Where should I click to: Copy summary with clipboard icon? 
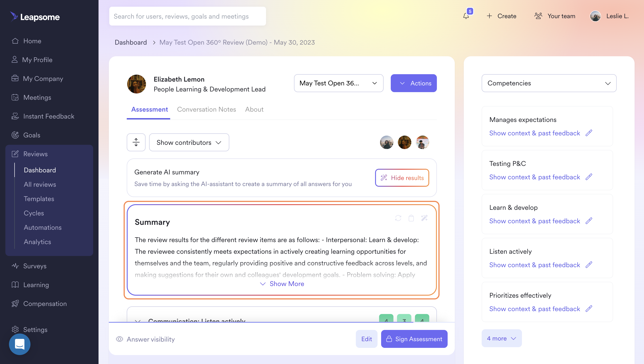411,218
